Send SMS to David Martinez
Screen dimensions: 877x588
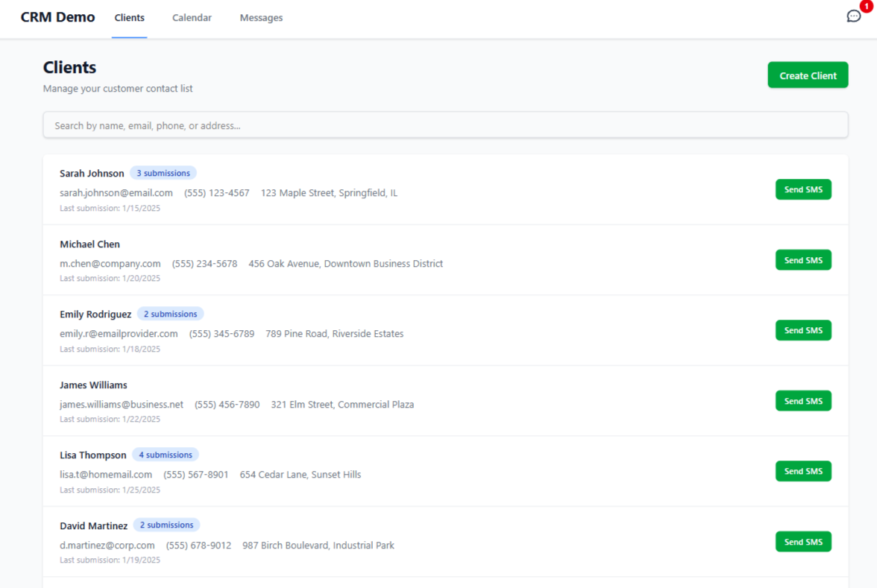point(803,541)
